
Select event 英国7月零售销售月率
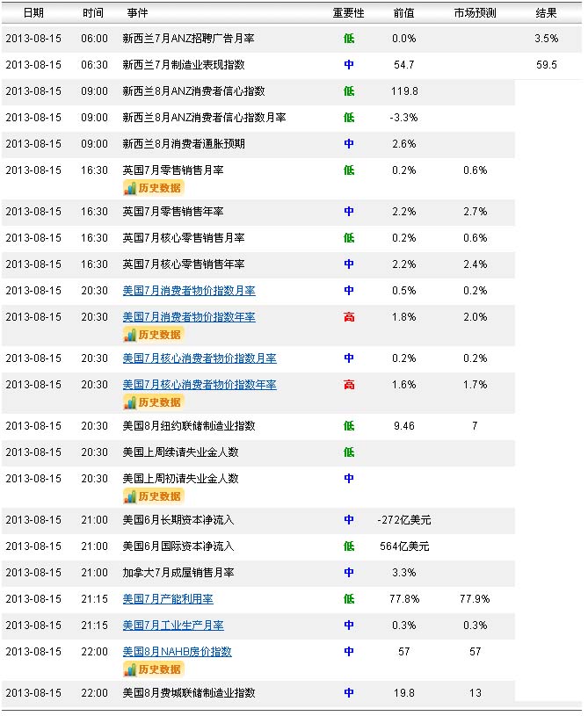[173, 170]
